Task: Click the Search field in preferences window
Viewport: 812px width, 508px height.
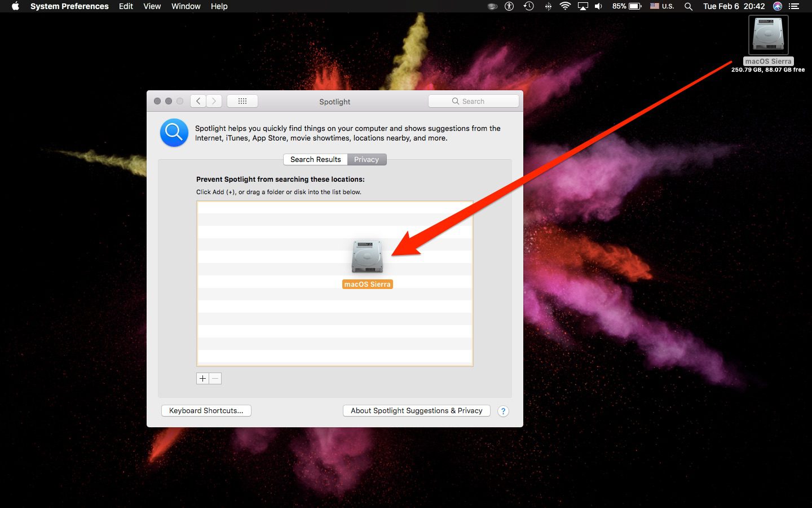Action: pyautogui.click(x=474, y=101)
